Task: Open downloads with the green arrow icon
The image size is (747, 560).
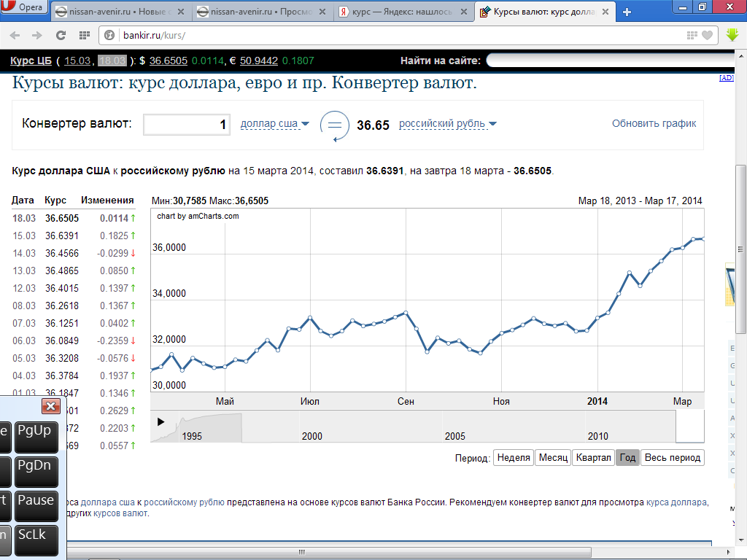Action: (732, 35)
